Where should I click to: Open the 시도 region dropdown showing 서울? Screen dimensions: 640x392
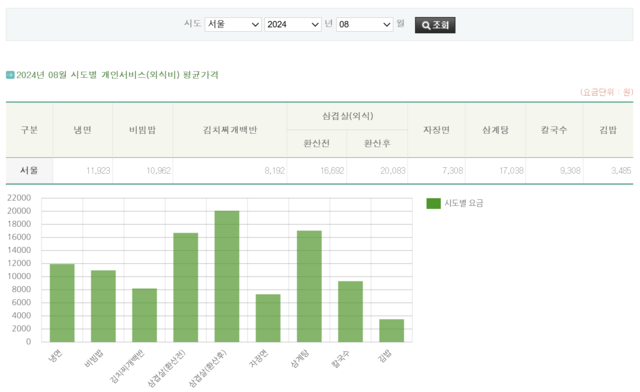pyautogui.click(x=233, y=24)
